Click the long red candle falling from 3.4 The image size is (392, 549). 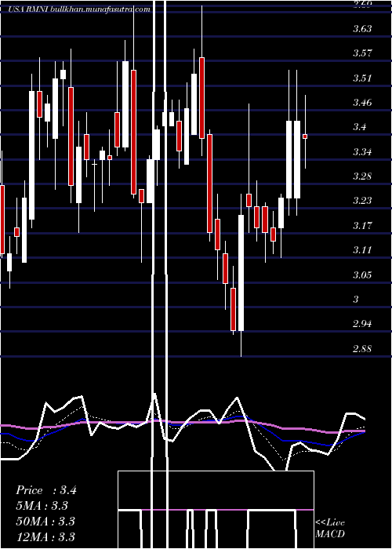[x=209, y=184]
